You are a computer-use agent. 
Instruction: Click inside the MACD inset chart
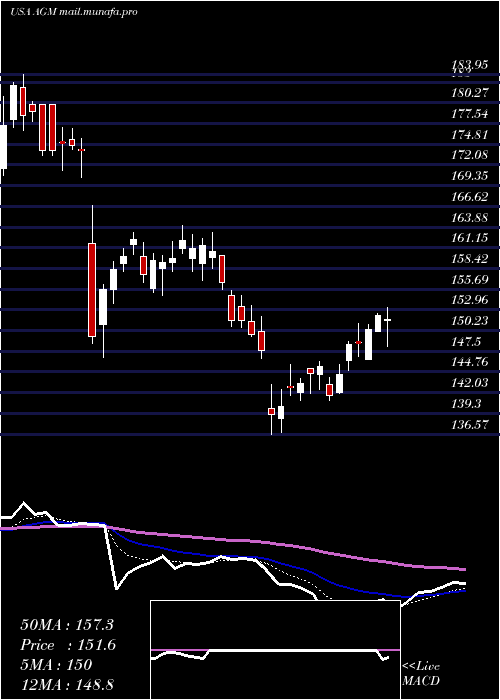275,650
